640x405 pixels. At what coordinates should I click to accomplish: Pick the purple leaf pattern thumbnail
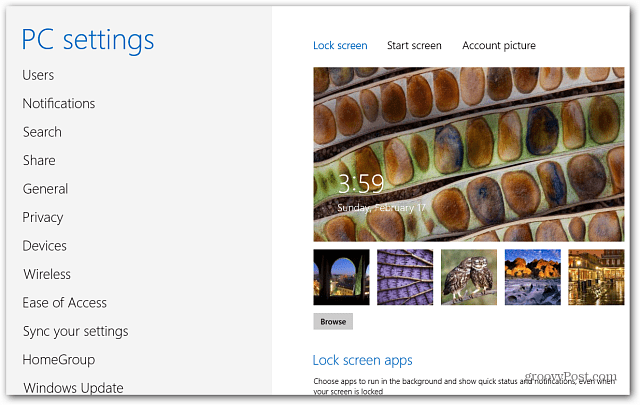(405, 277)
